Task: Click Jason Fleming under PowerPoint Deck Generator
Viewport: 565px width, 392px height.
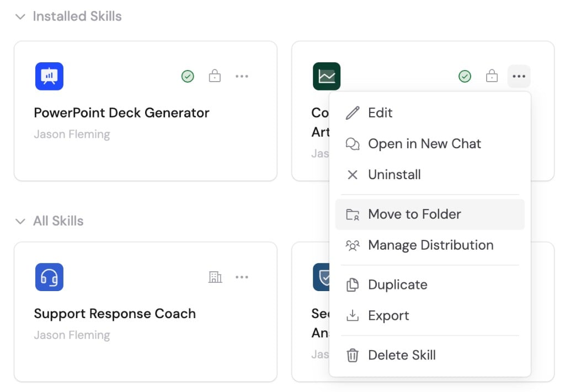Action: click(72, 135)
